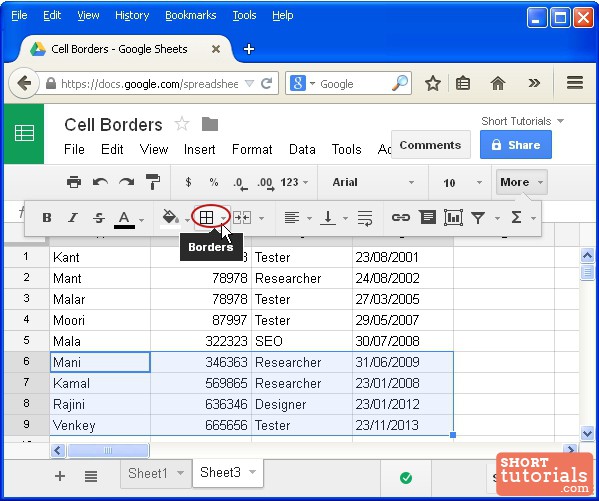Image resolution: width=599 pixels, height=501 pixels.
Task: Toggle strikethrough formatting
Action: [99, 218]
